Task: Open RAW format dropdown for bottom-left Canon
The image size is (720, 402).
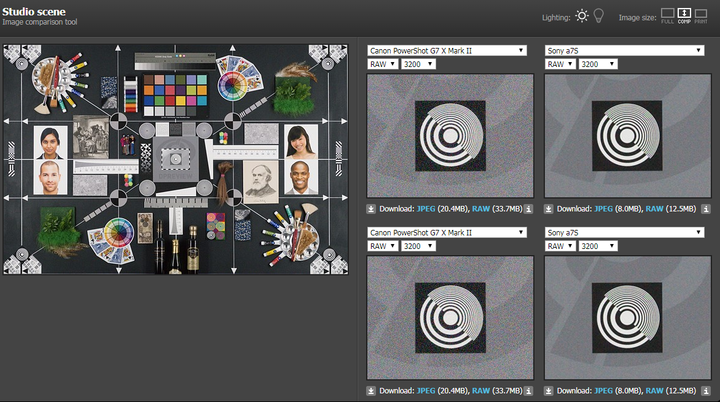Action: pyautogui.click(x=382, y=246)
